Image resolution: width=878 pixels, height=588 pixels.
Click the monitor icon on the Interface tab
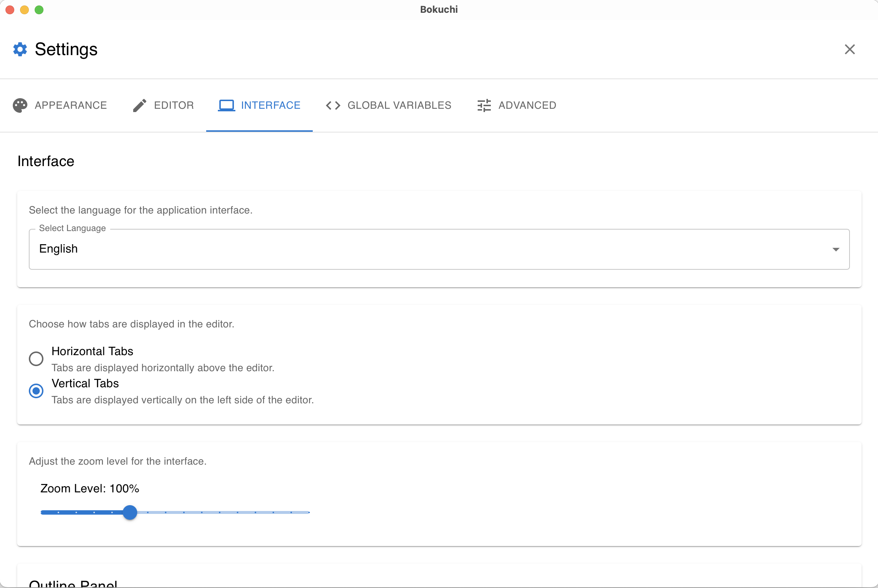226,105
